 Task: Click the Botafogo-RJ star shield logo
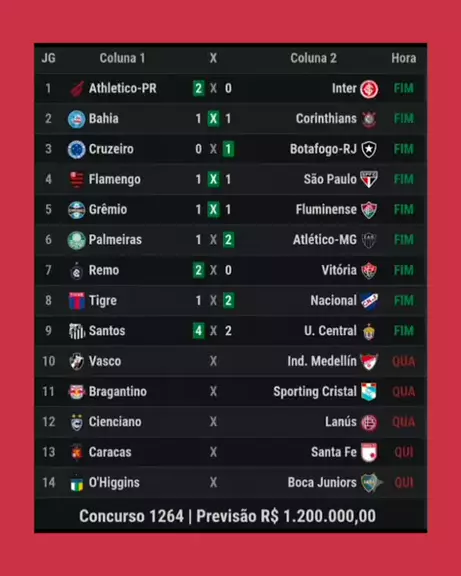coord(369,149)
